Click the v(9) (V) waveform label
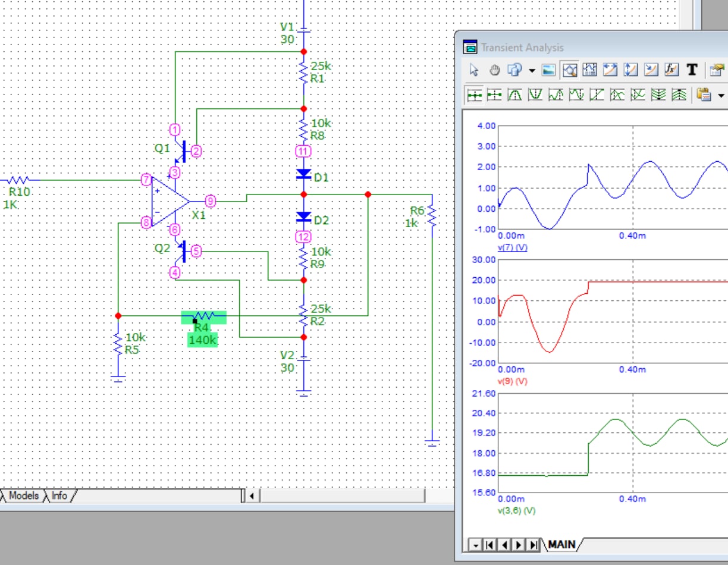The image size is (728, 565). (x=513, y=381)
